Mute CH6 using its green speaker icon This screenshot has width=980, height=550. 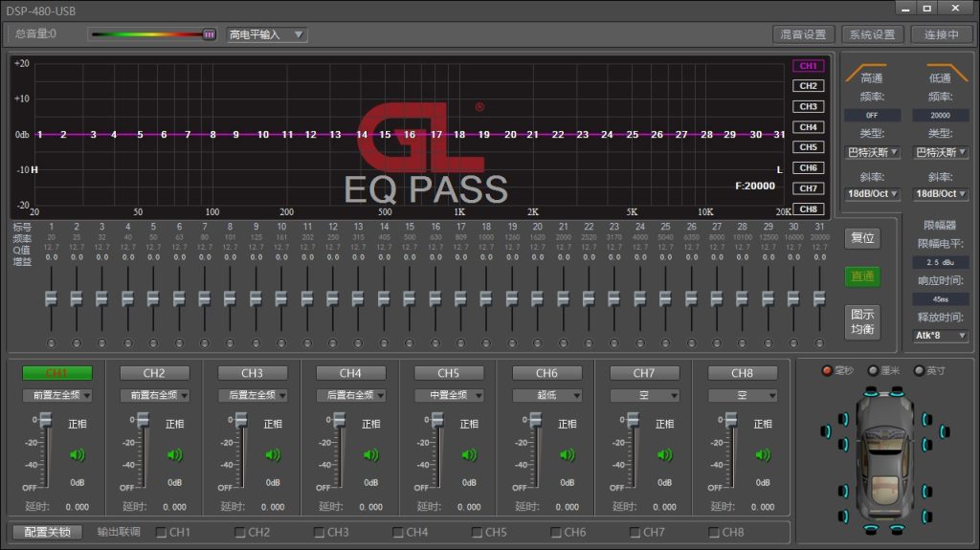567,455
